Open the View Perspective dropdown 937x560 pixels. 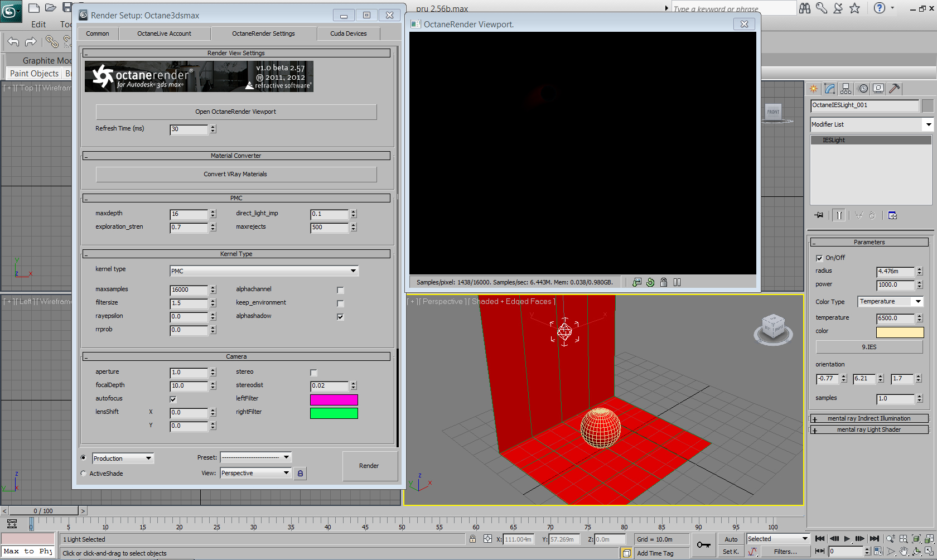(x=256, y=473)
